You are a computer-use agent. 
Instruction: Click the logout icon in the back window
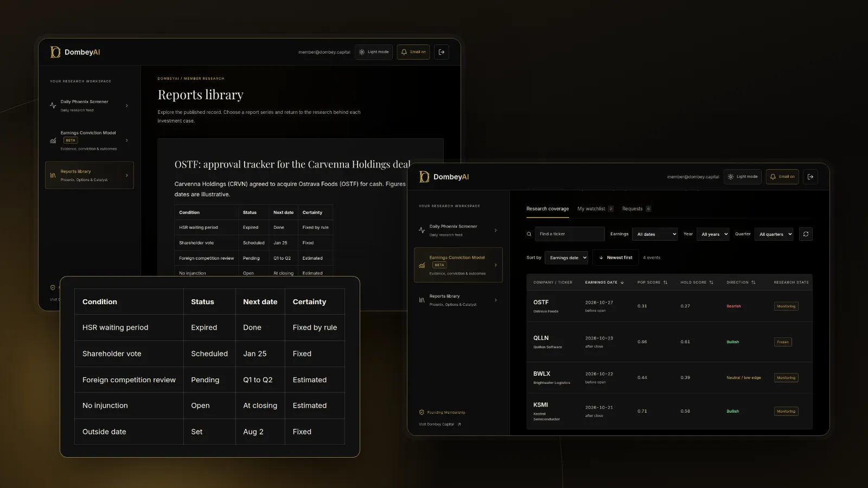tap(442, 52)
